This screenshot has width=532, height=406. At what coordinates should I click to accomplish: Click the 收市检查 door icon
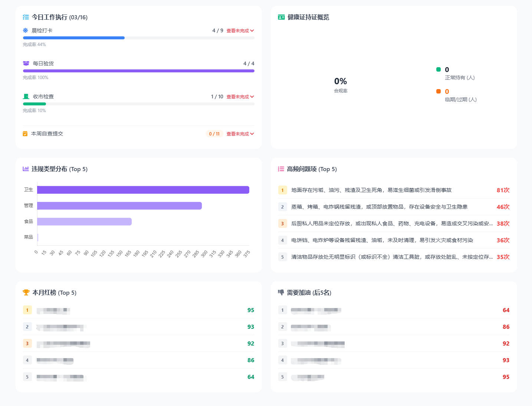26,96
